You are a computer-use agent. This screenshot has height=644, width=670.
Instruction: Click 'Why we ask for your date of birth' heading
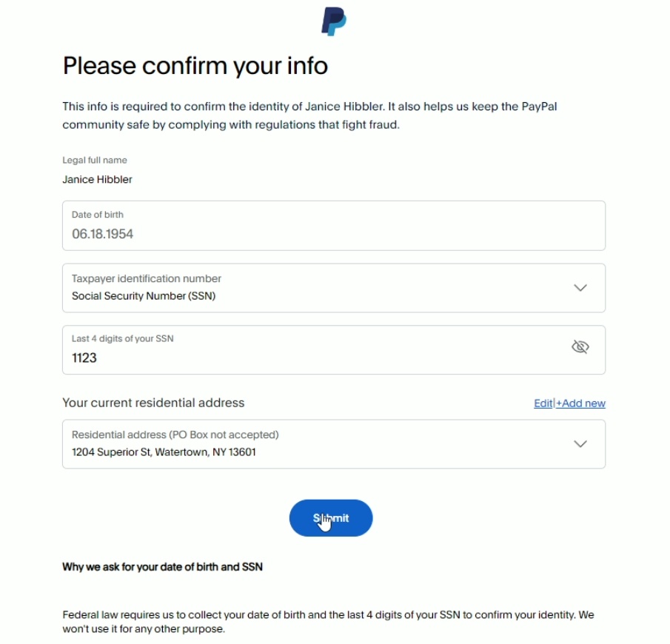[x=162, y=567]
